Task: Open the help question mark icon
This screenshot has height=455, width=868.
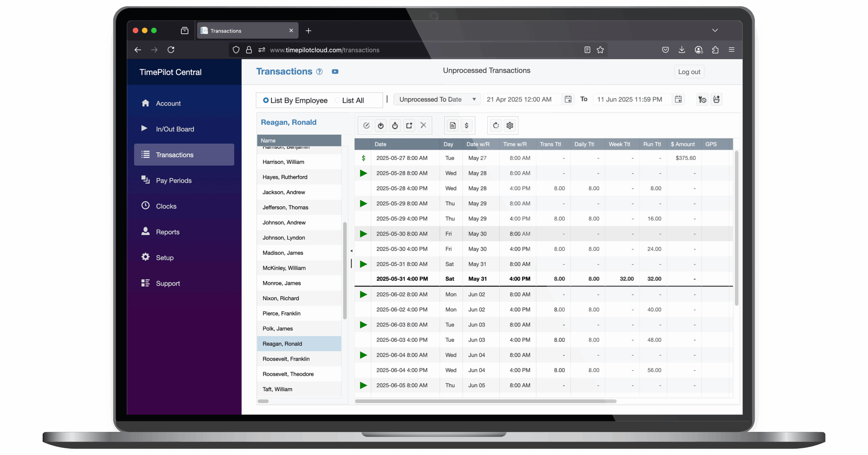Action: click(x=319, y=72)
